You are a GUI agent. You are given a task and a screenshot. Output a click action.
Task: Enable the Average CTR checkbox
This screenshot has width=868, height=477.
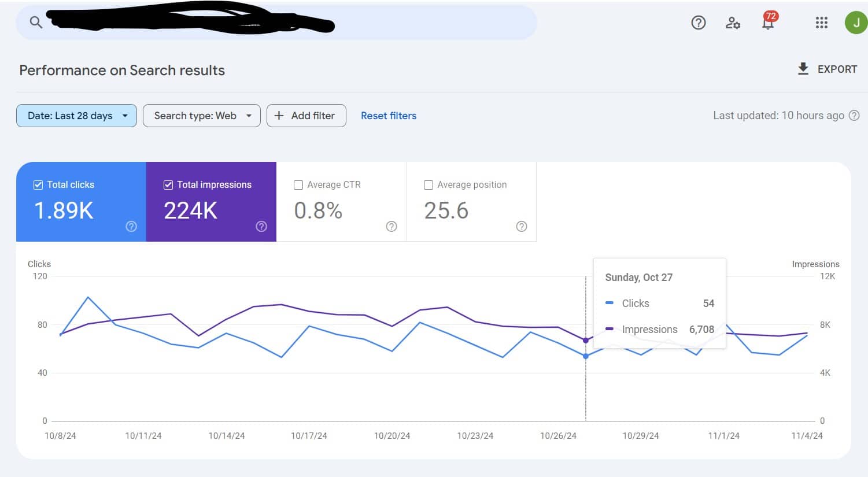tap(298, 185)
